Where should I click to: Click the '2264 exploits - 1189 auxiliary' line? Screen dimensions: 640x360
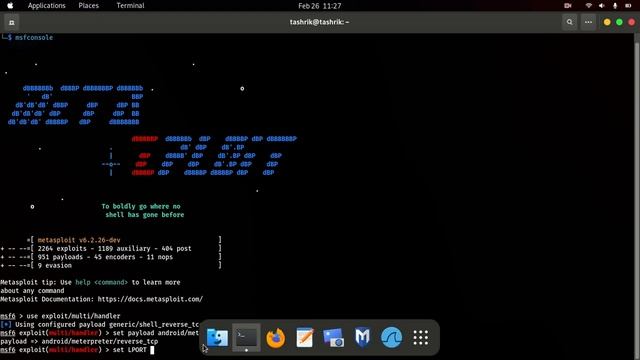(114, 249)
